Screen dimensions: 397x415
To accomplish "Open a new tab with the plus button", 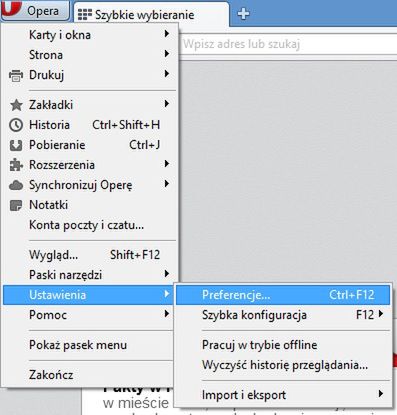I will 243,14.
